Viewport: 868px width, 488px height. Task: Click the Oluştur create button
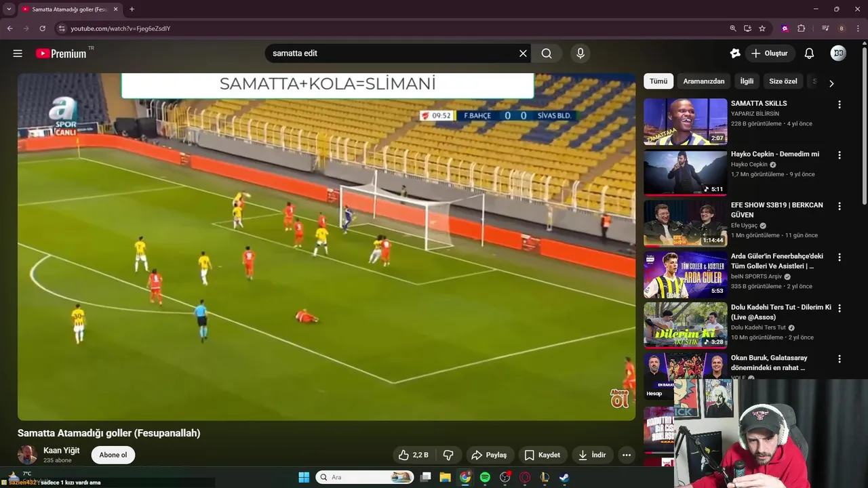click(769, 54)
